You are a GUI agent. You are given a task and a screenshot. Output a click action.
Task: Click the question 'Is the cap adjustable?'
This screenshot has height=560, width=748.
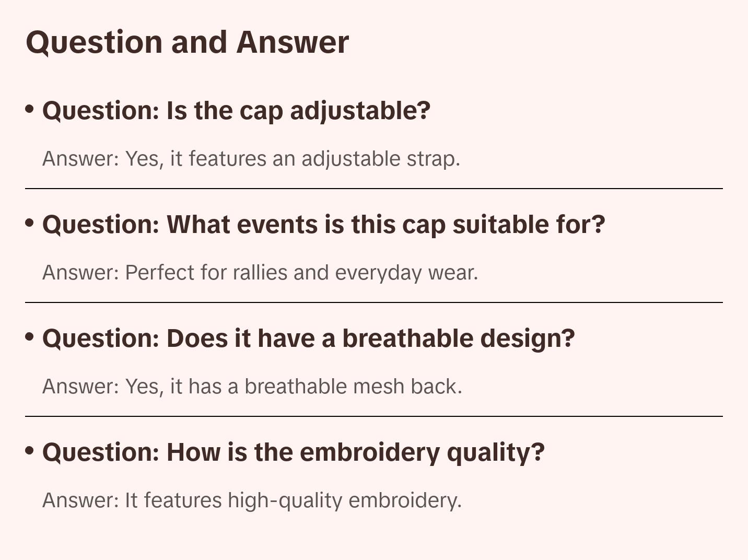236,111
